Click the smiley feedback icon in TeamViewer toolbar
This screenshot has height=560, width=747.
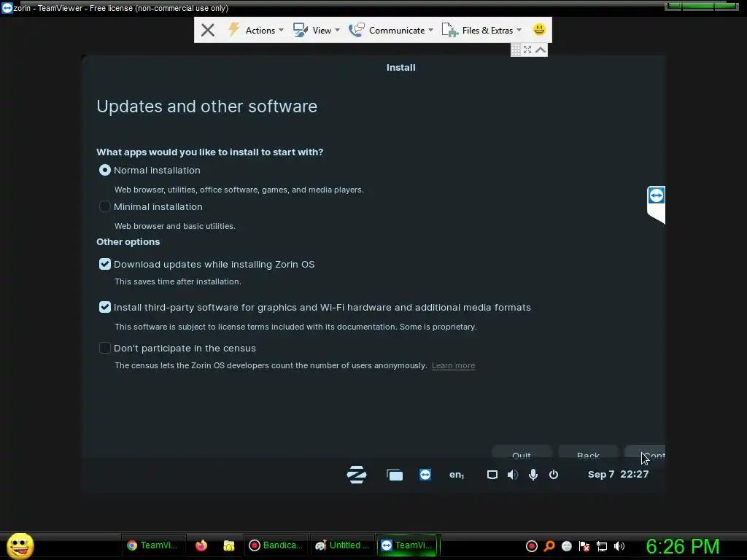539,29
